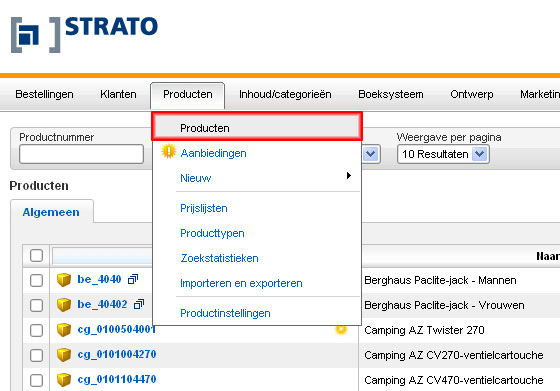Click the product box icon beside cg_0101104470
Viewport: 560px width, 391px height.
tap(64, 380)
